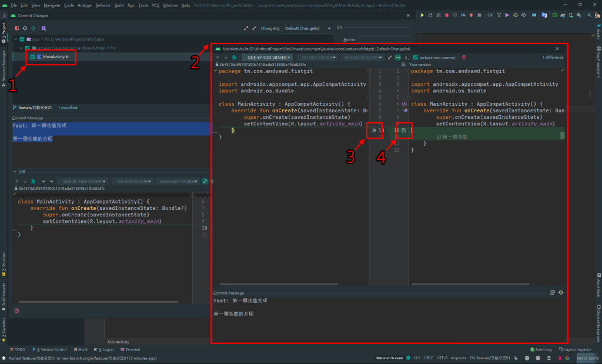Click the blue grid icon in the toolbar

click(534, 15)
